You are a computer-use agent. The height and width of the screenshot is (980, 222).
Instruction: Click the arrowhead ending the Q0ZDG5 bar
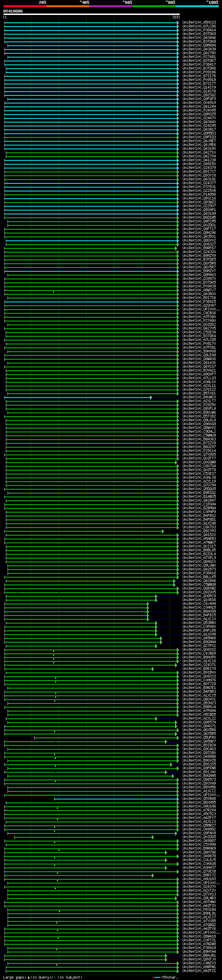tap(153, 837)
